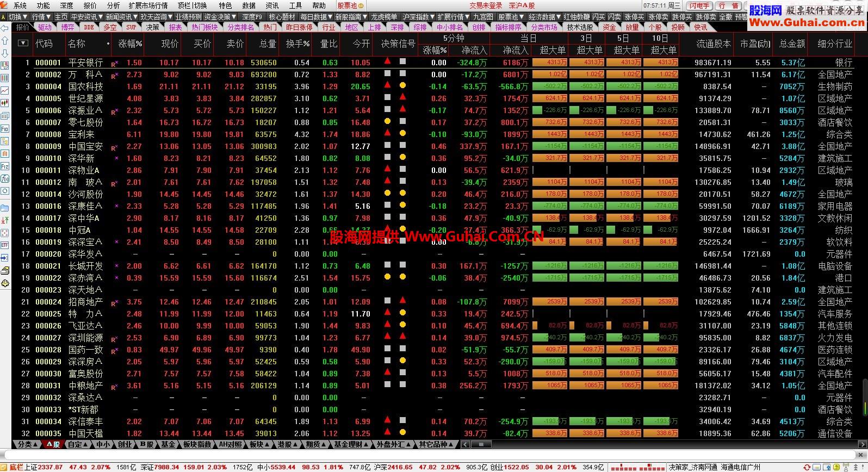Select bottom tab 基金理财
Viewport: 868px width, 472px height.
click(x=350, y=444)
